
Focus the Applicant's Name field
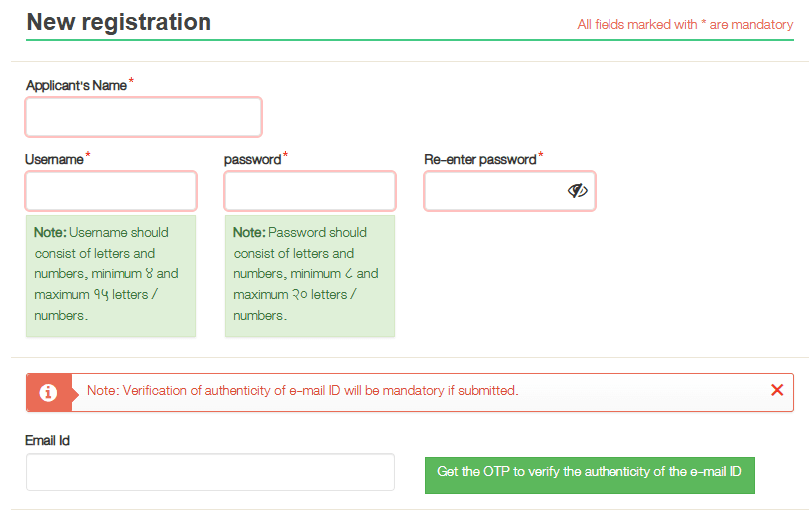click(x=144, y=117)
